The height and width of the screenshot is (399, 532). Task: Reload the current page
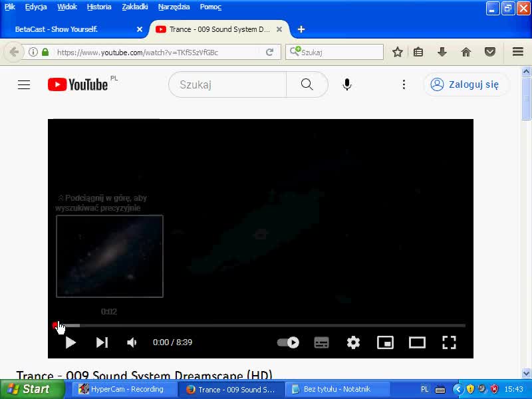(x=270, y=52)
